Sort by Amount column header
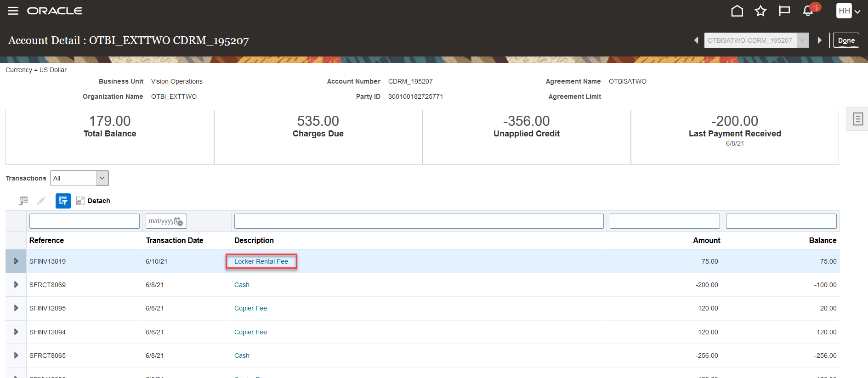Viewport: 868px width, 378px height. point(707,240)
